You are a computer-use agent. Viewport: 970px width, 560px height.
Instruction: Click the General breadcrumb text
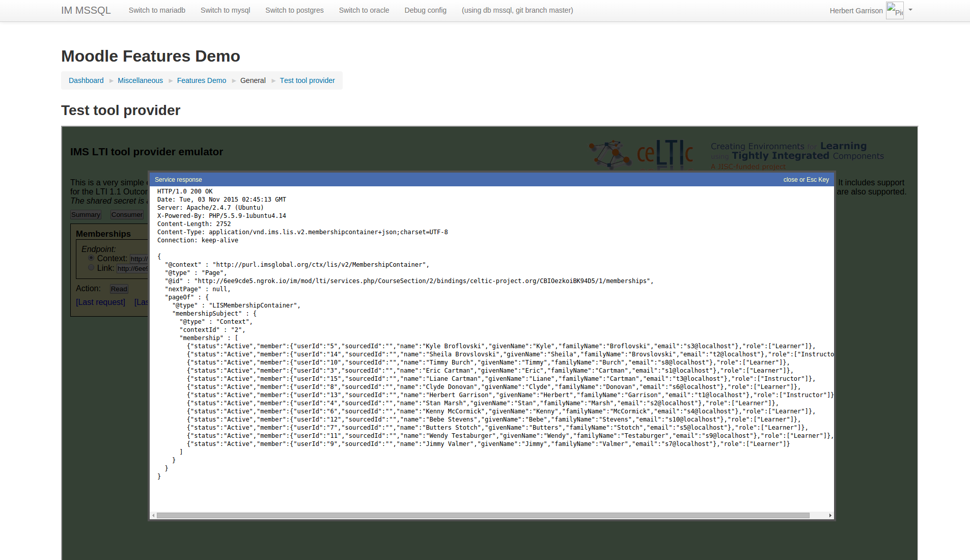tap(253, 80)
